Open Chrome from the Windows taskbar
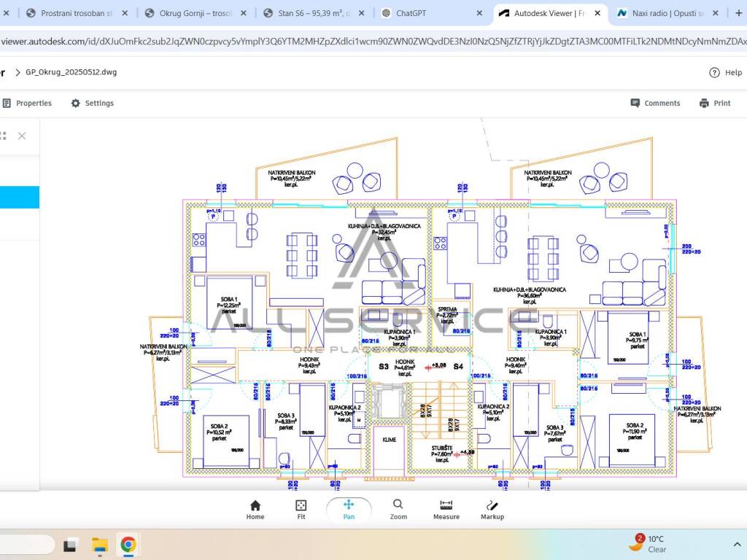747x560 pixels. [128, 544]
